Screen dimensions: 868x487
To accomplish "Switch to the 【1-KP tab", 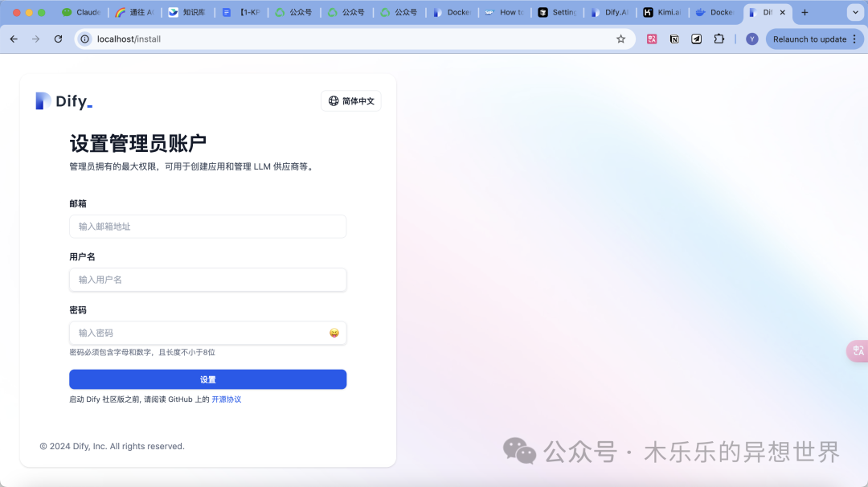I will (241, 12).
